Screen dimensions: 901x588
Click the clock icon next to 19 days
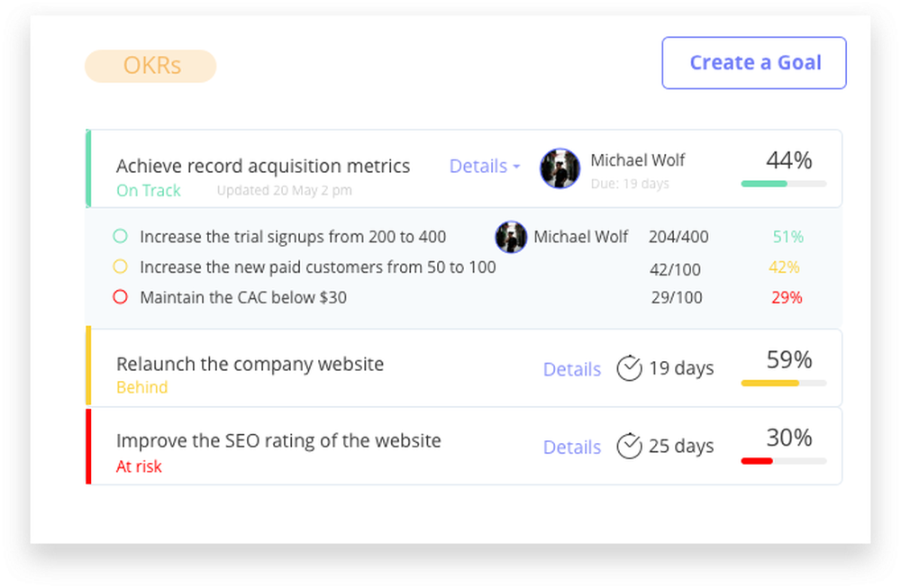(x=629, y=368)
